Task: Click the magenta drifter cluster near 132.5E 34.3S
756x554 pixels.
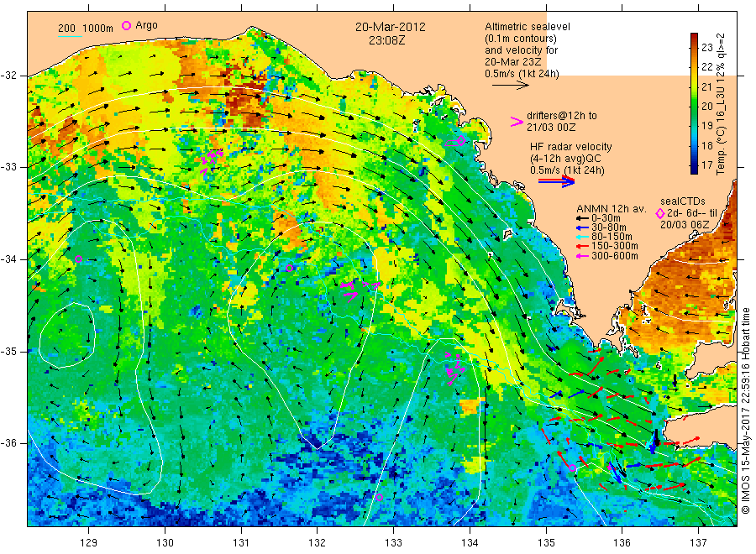Action: click(356, 290)
